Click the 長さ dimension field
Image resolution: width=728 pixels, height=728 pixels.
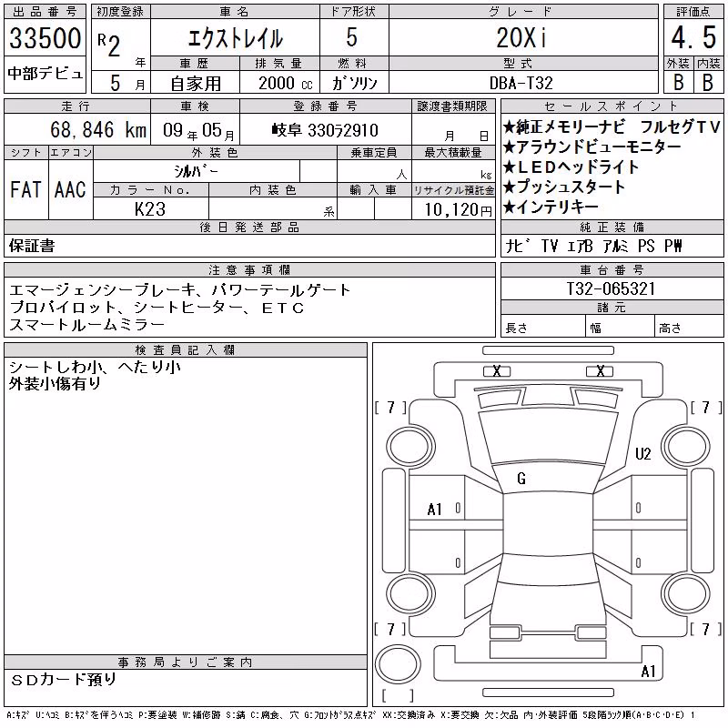pos(543,326)
